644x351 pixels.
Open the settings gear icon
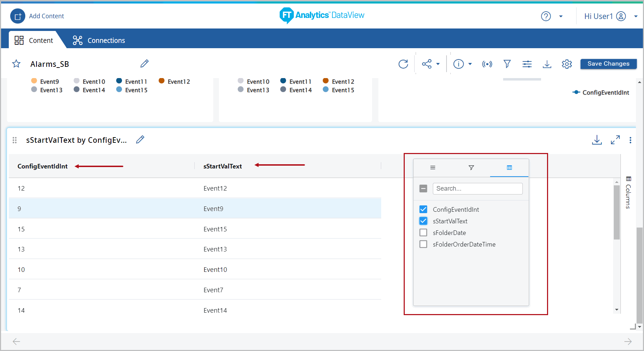[566, 64]
